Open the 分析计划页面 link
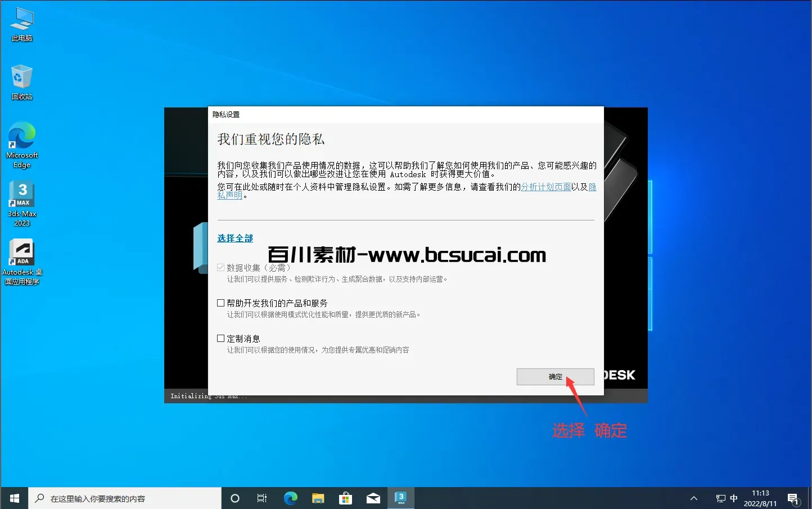This screenshot has height=509, width=812. click(x=546, y=187)
